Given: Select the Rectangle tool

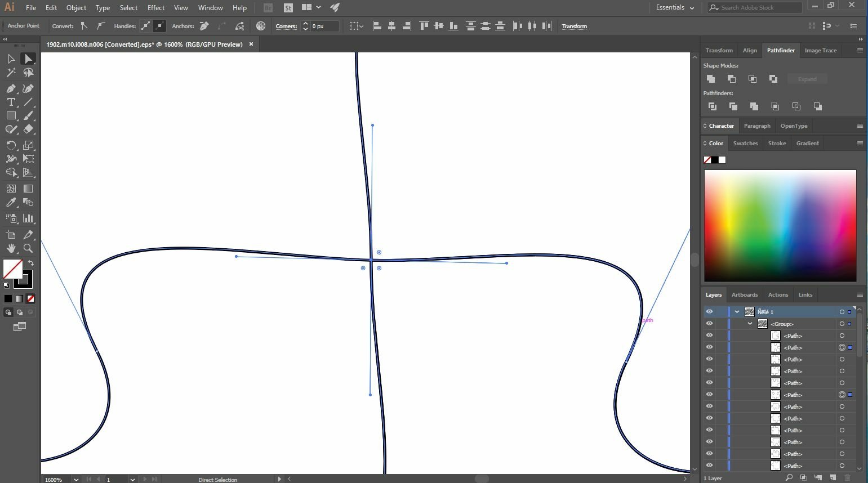Looking at the screenshot, I should pos(11,115).
